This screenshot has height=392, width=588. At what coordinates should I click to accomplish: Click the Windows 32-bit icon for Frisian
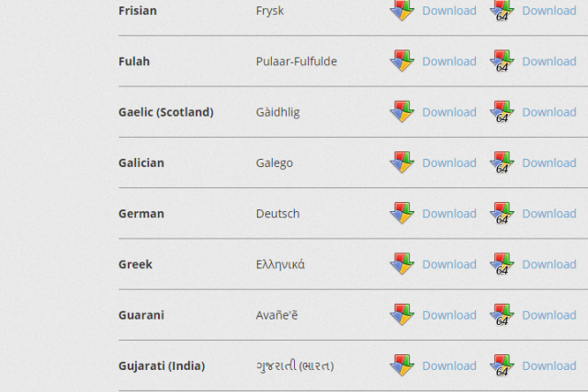(402, 10)
